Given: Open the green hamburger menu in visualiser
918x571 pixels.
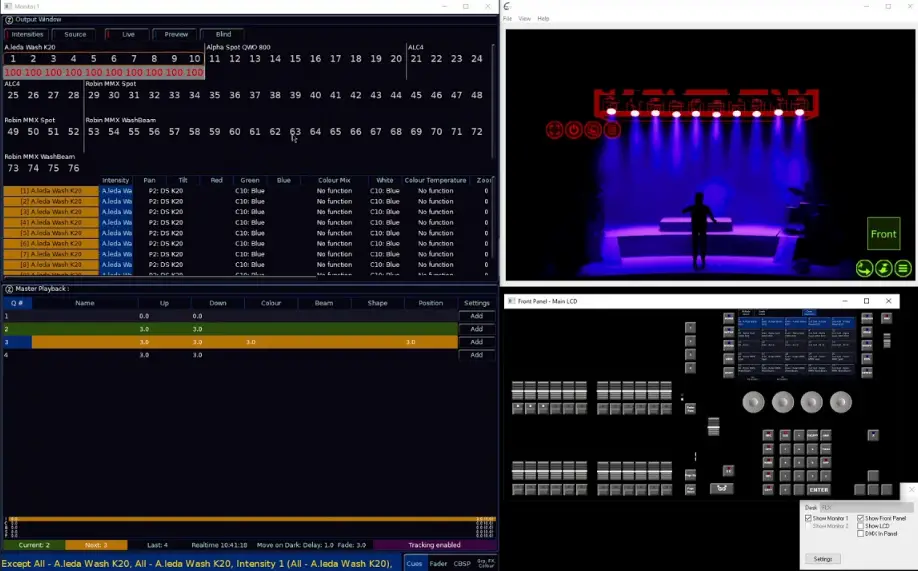Looking at the screenshot, I should [903, 268].
